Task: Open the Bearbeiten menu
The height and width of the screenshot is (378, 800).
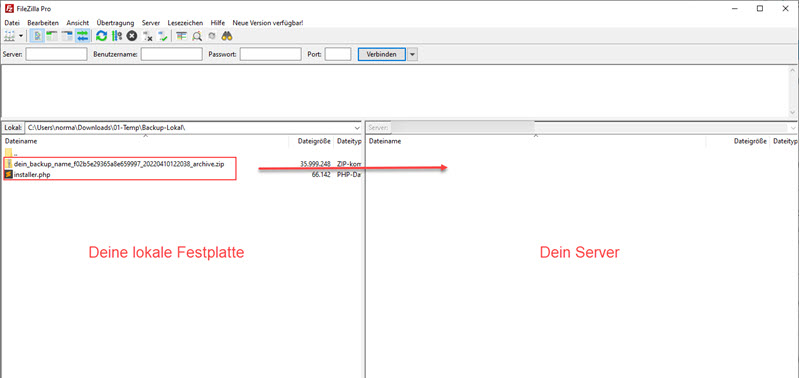Action: point(43,23)
